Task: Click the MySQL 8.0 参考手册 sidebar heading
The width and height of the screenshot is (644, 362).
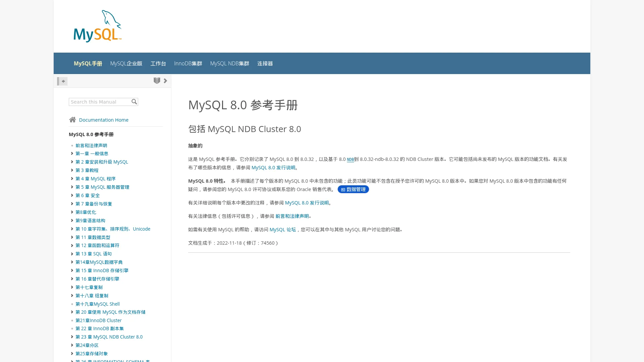Action: (91, 134)
